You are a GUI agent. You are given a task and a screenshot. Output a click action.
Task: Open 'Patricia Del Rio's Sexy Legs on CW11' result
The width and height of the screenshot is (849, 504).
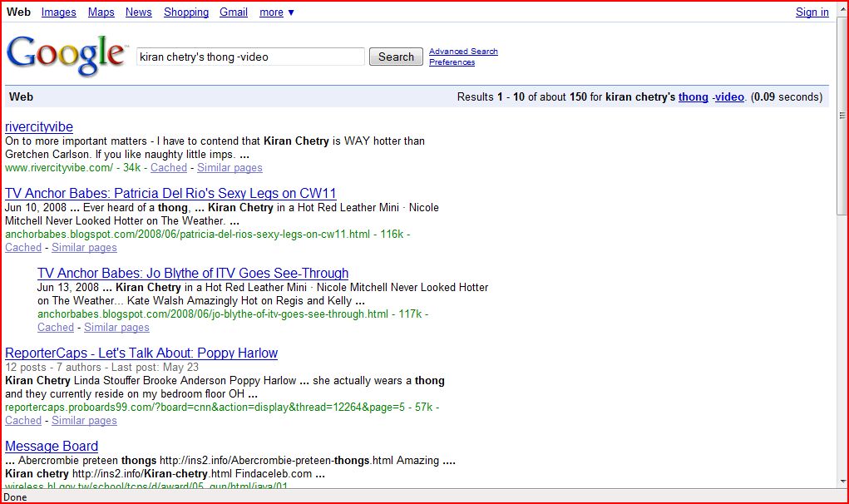tap(170, 193)
